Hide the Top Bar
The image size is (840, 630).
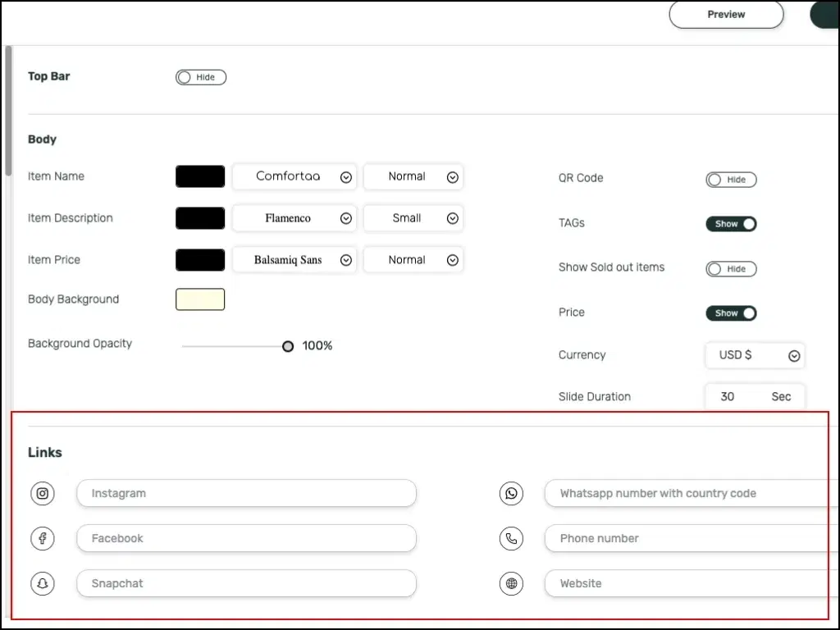pyautogui.click(x=200, y=77)
